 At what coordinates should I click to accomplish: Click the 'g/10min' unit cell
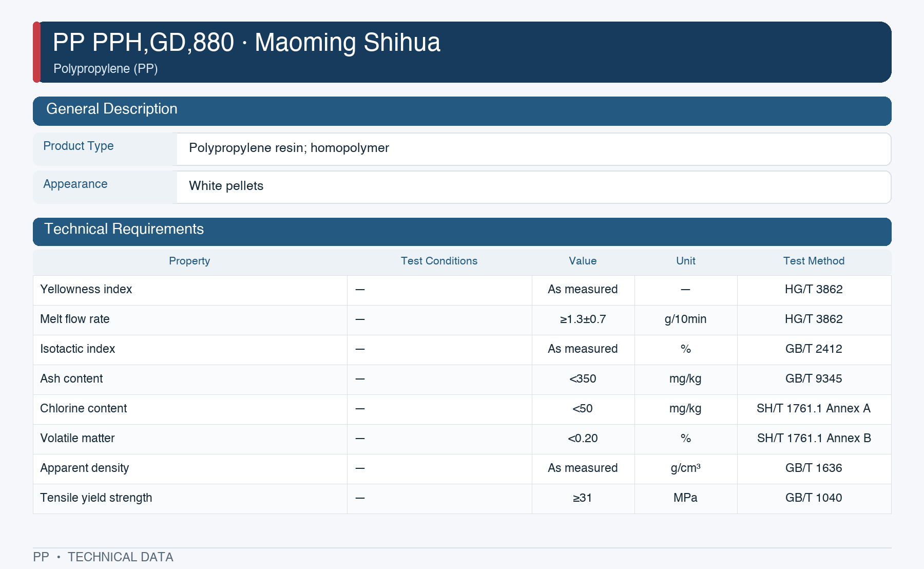pos(685,319)
